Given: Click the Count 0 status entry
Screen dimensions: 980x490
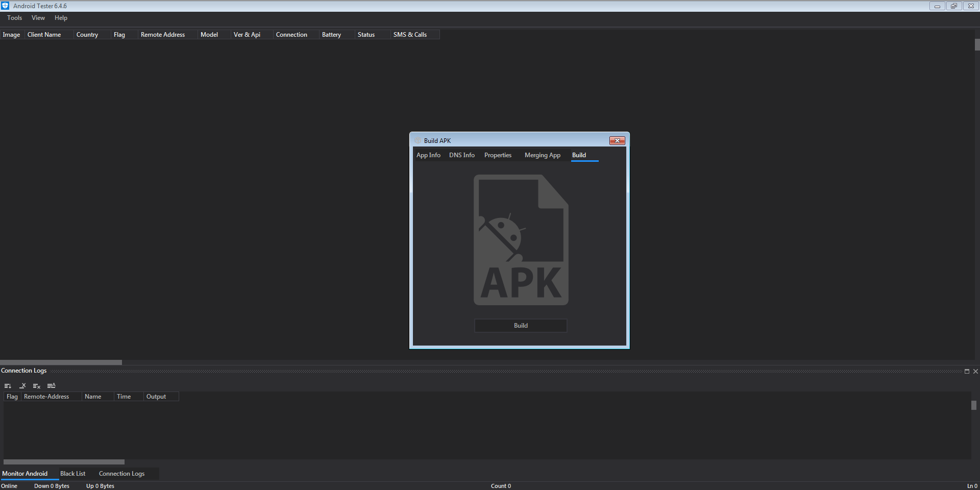Looking at the screenshot, I should pyautogui.click(x=501, y=486).
